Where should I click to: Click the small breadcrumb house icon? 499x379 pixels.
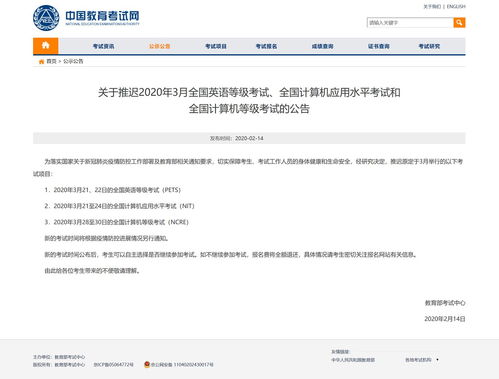41,61
